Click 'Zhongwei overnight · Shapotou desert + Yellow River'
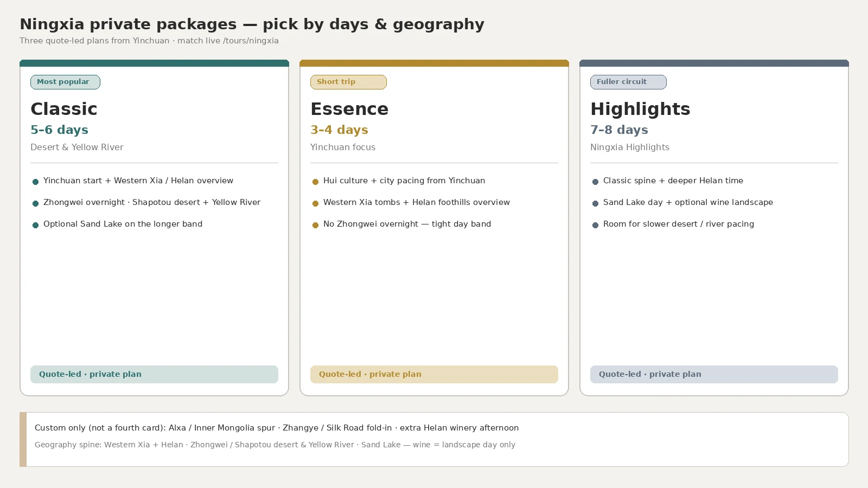Viewport: 868px width, 488px height. pos(152,202)
